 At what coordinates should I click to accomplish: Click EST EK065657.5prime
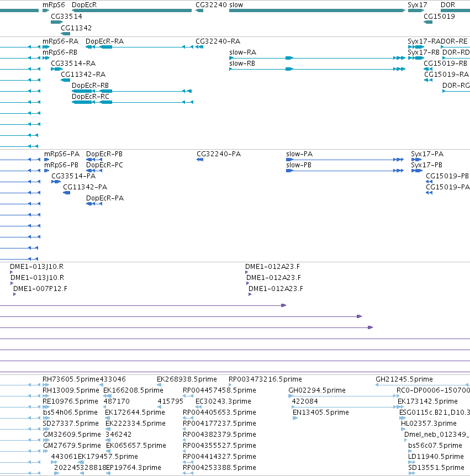136,445
